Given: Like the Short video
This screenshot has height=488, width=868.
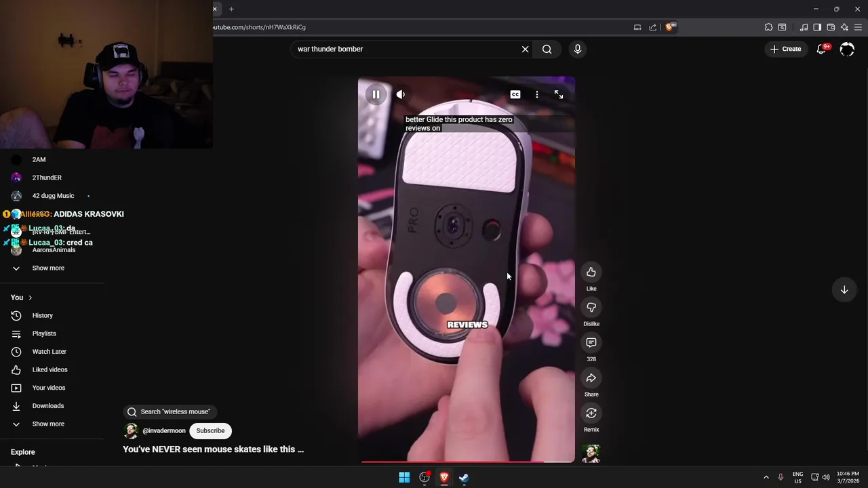Looking at the screenshot, I should pos(591,272).
